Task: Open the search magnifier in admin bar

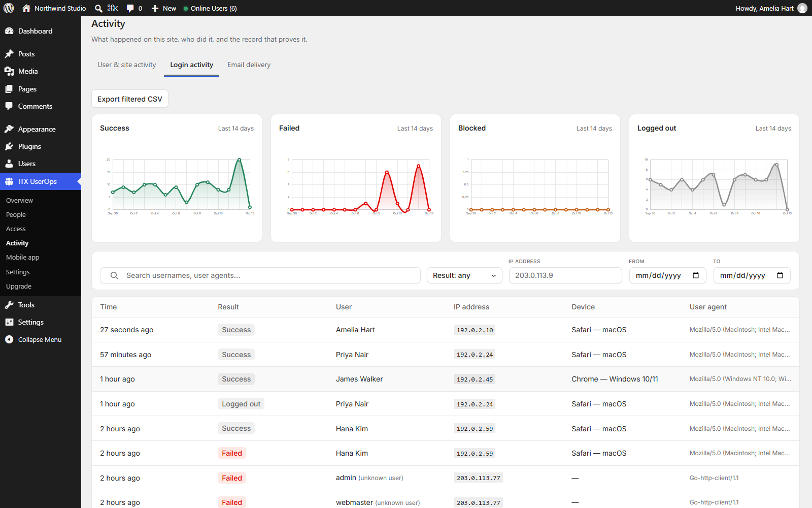Action: (98, 8)
